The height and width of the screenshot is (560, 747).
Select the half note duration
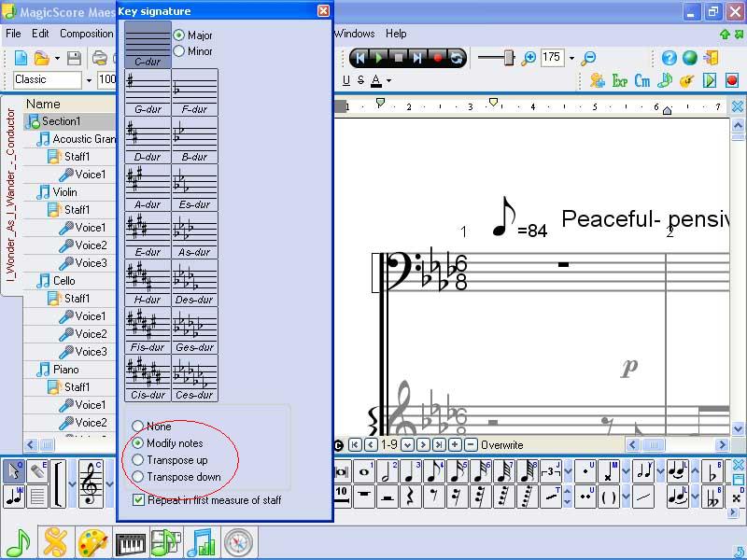[x=388, y=472]
